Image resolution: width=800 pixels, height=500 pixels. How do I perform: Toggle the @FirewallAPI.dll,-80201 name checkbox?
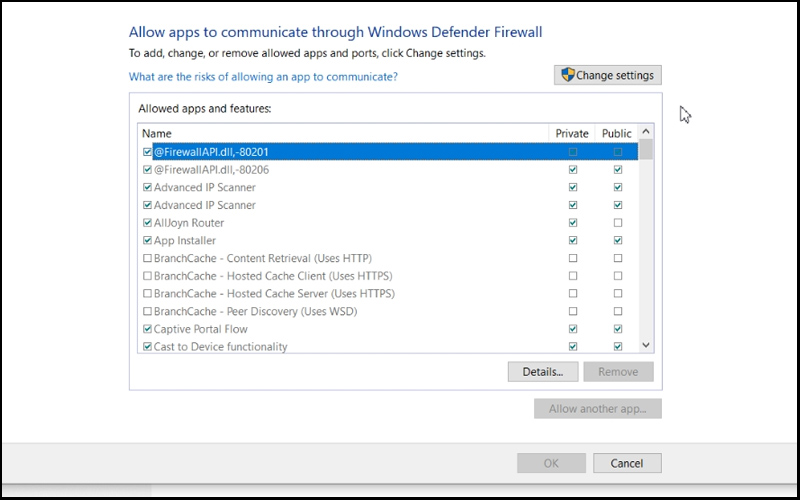[147, 152]
